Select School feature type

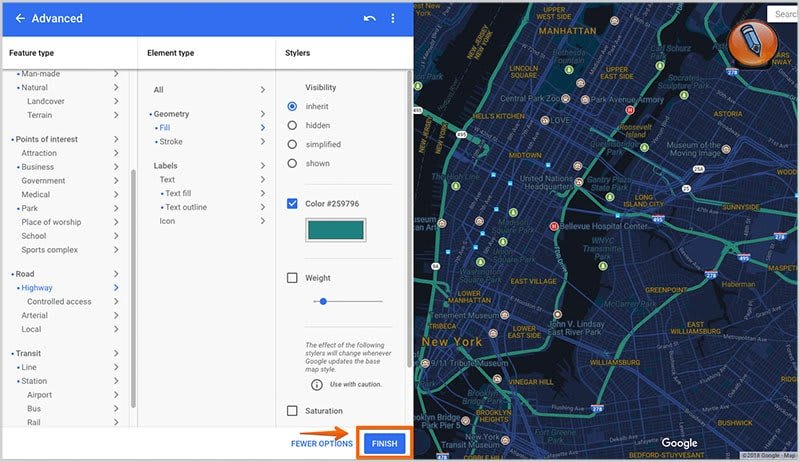pyautogui.click(x=34, y=236)
